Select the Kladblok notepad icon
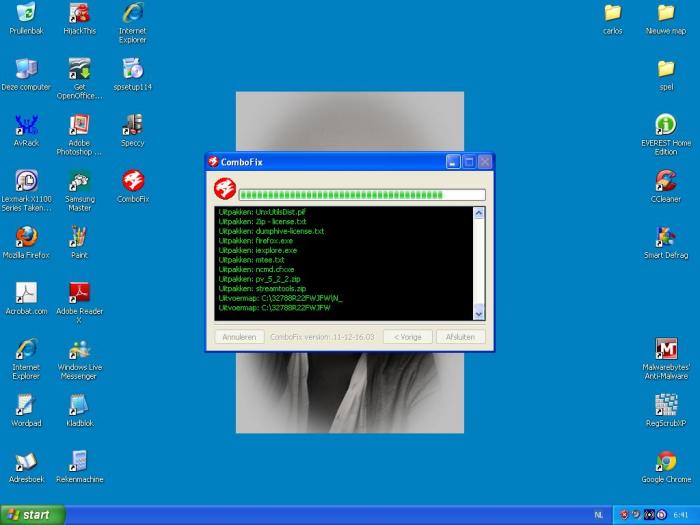 [x=79, y=411]
